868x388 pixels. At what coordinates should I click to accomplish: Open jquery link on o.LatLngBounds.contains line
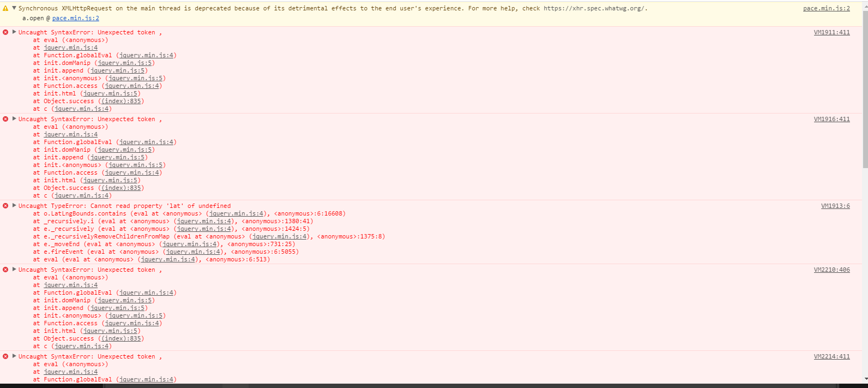(x=236, y=213)
